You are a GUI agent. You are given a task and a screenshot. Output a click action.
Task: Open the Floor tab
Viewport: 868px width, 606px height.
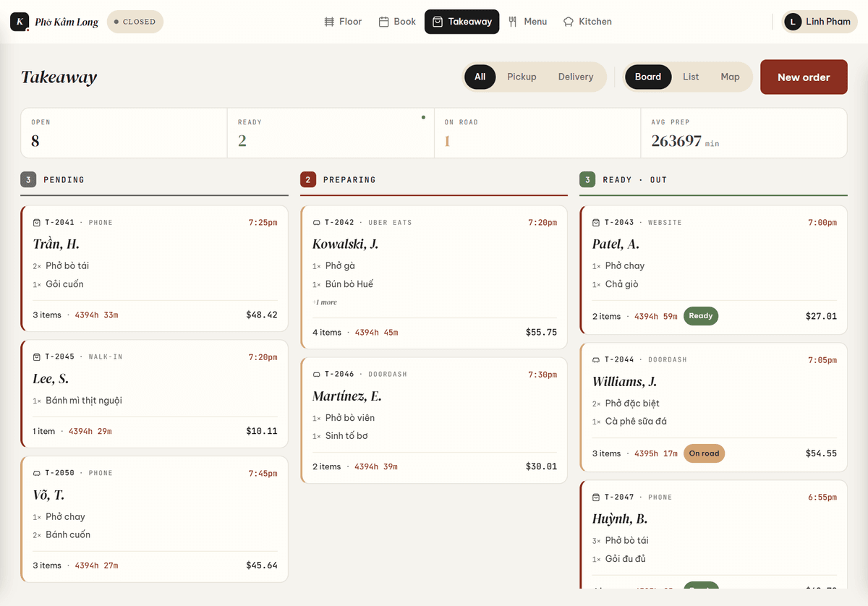click(x=343, y=22)
